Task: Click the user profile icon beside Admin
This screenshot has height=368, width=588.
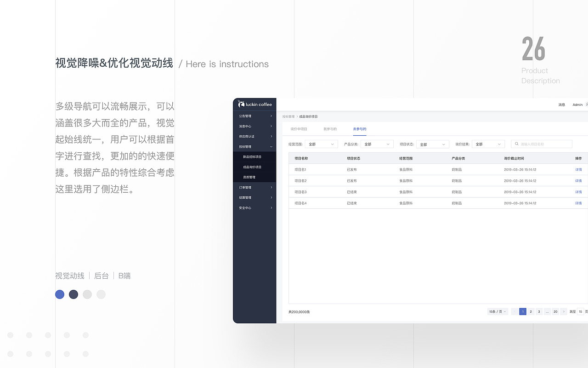Action: [x=587, y=104]
